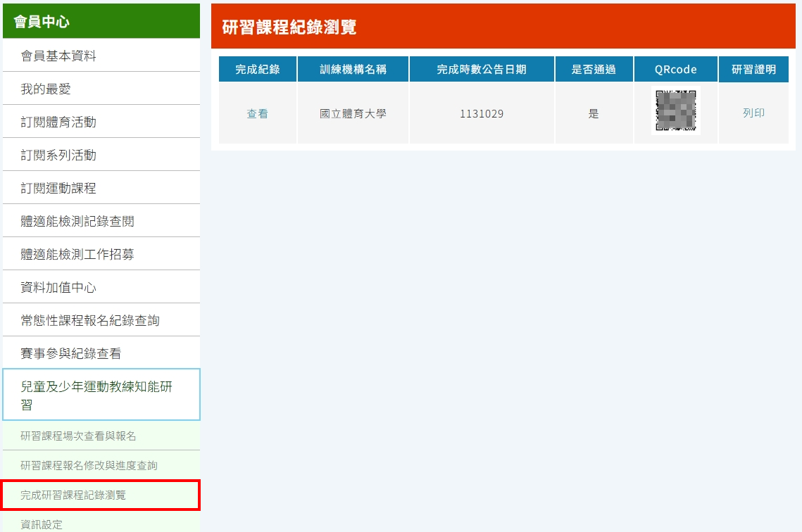
Task: Select 訂閱體育活動 in sidebar
Action: 101,122
